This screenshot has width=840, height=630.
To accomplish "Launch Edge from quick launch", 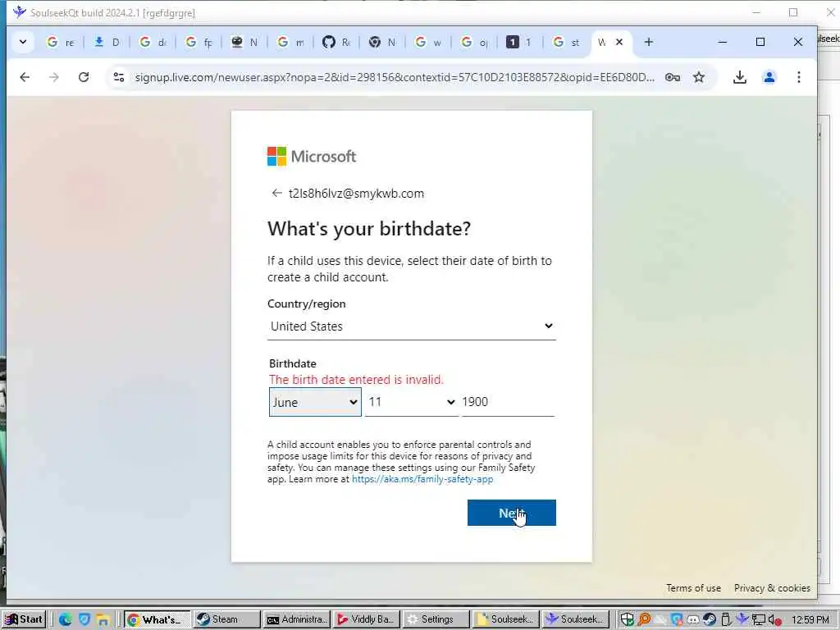I will pos(66,620).
